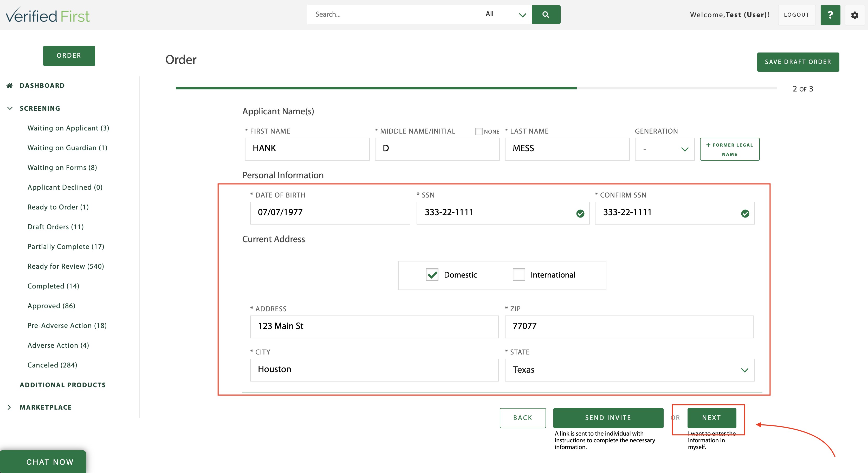Screen dimensions: 868x473
Task: Open the search filter All dropdown
Action: [x=506, y=15]
